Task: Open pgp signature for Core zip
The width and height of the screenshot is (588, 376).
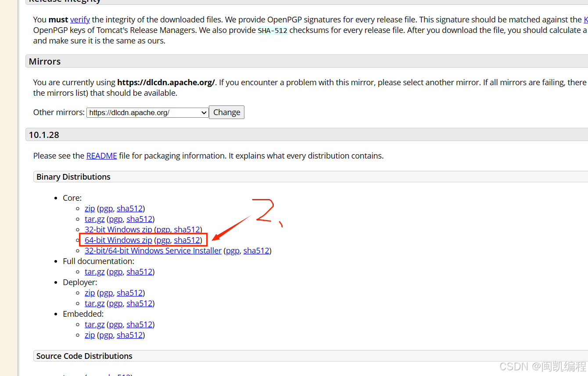Action: point(106,208)
